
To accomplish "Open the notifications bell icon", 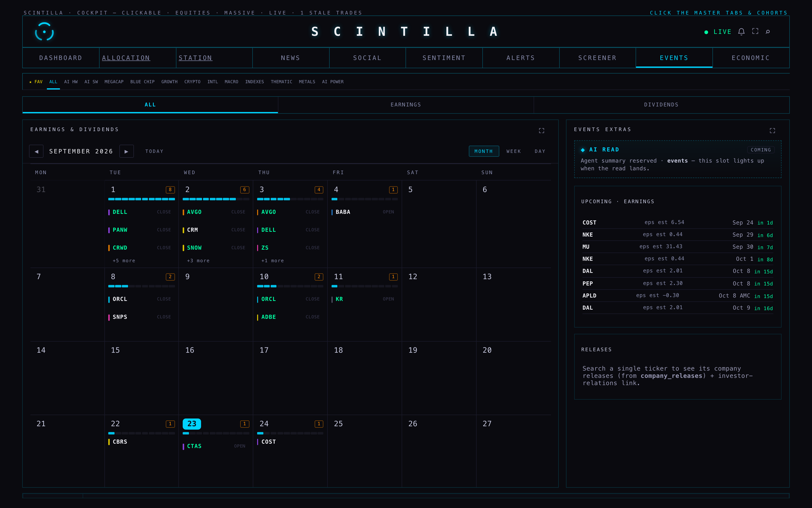I will coord(741,32).
